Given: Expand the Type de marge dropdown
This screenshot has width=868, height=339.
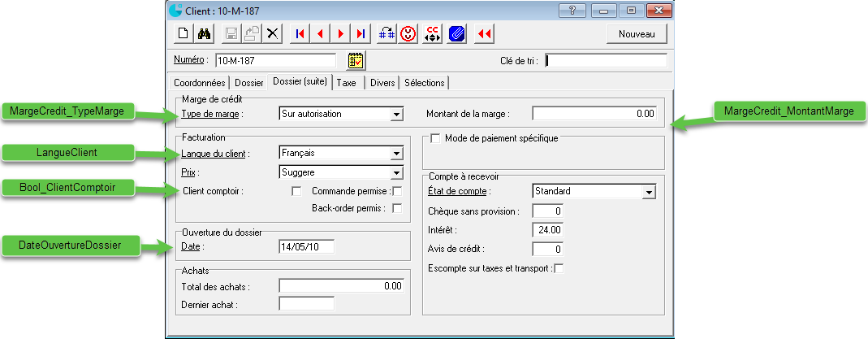Looking at the screenshot, I should click(396, 114).
